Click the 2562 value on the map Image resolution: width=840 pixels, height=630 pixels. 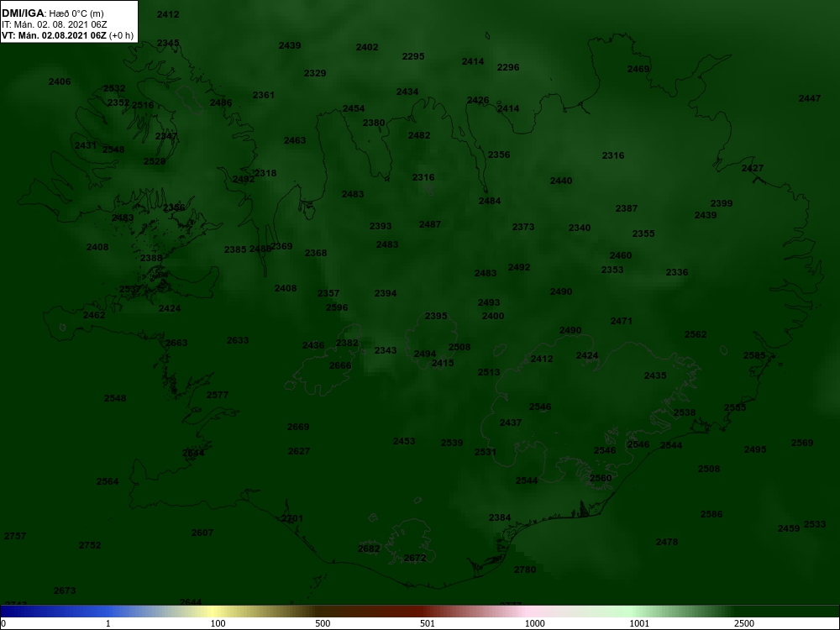696,334
